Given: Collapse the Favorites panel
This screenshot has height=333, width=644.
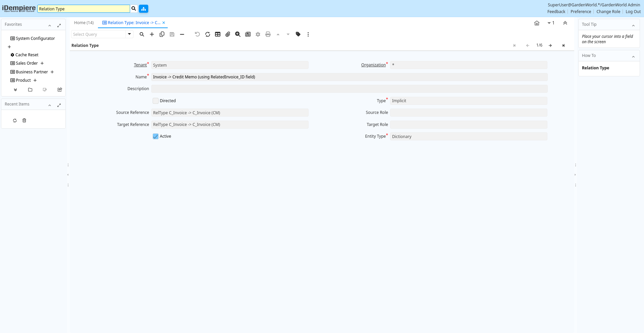Looking at the screenshot, I should pyautogui.click(x=50, y=25).
